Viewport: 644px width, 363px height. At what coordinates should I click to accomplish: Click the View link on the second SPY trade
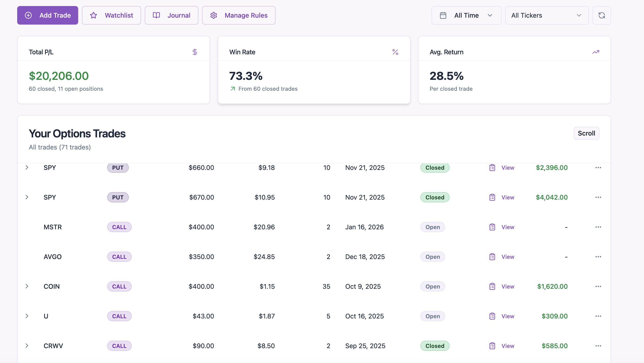[x=508, y=197]
